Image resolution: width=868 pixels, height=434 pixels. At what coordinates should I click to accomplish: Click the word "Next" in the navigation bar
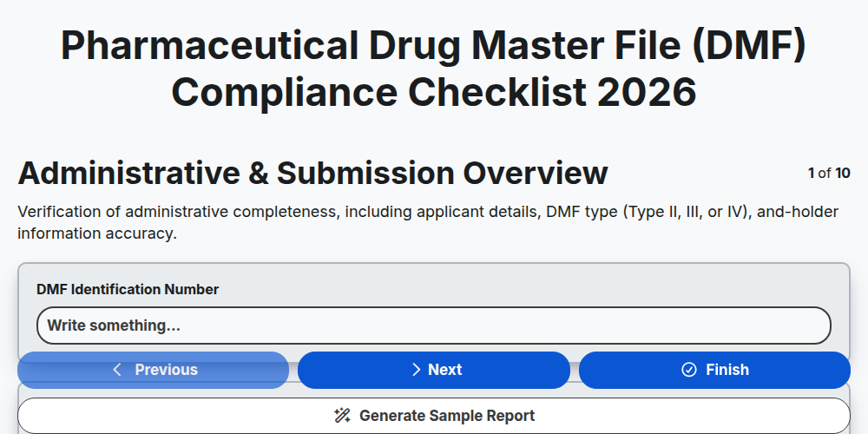coord(445,370)
